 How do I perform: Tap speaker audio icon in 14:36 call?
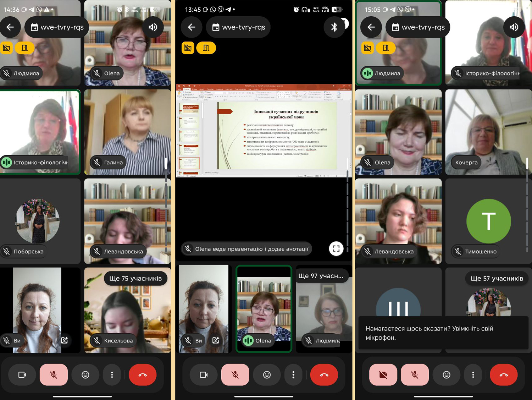(x=153, y=27)
